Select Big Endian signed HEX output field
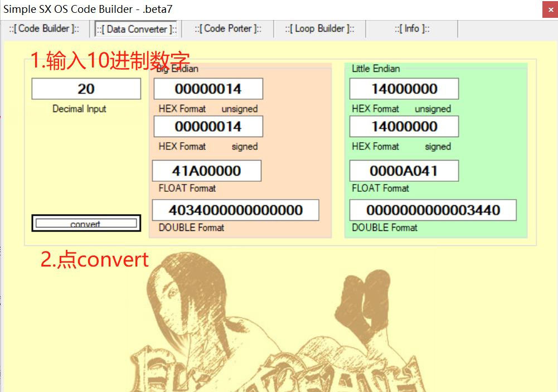Screen dimensions: 558x392 tap(208, 127)
